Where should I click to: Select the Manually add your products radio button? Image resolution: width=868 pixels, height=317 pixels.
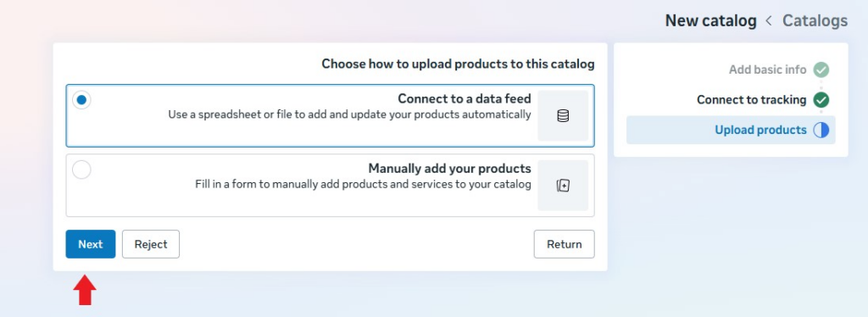(x=82, y=170)
